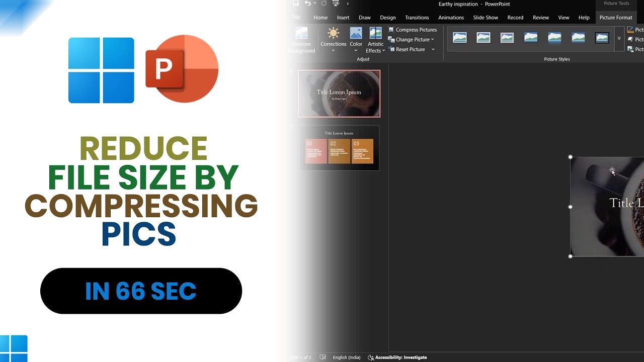Apply the Simple Frame White picture style
644x362 pixels.
click(459, 38)
